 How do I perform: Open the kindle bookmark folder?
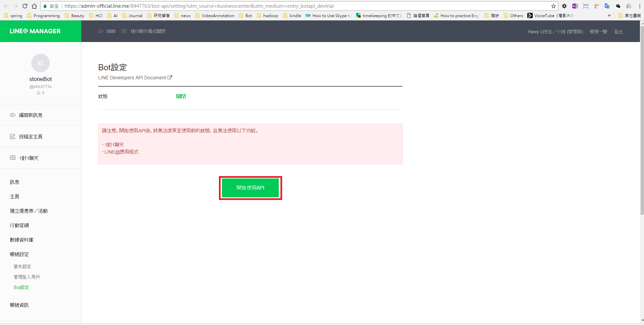[292, 15]
